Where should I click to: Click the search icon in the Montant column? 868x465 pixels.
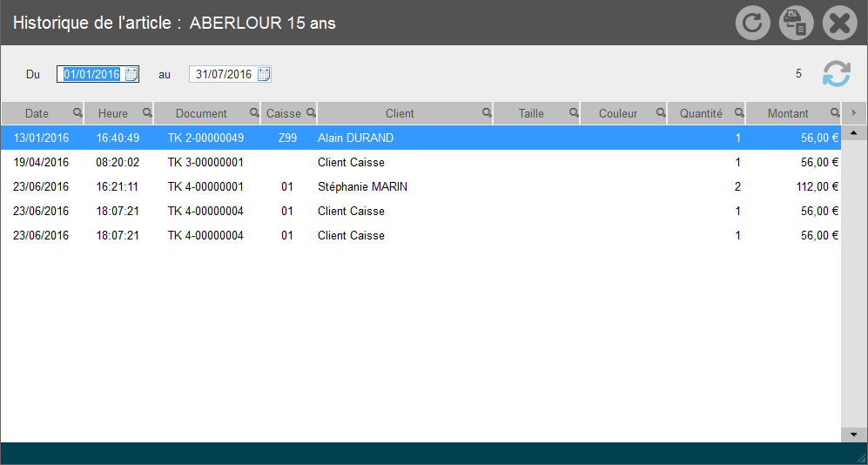click(835, 113)
